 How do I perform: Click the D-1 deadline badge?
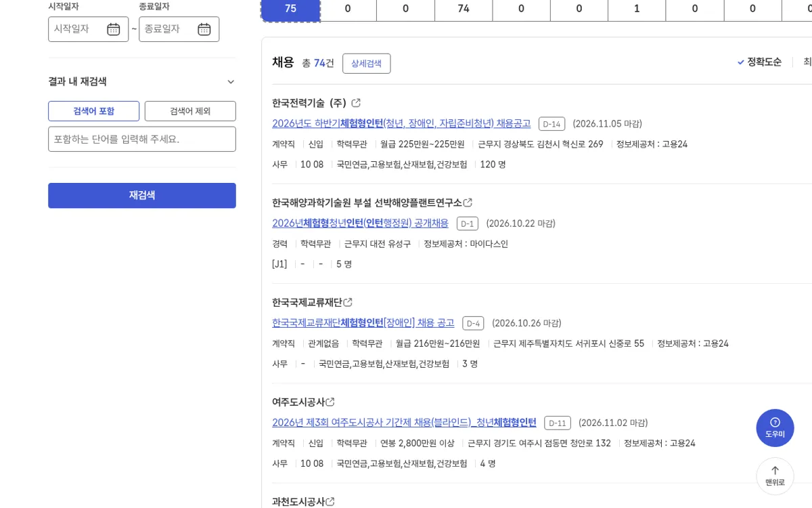[468, 224]
